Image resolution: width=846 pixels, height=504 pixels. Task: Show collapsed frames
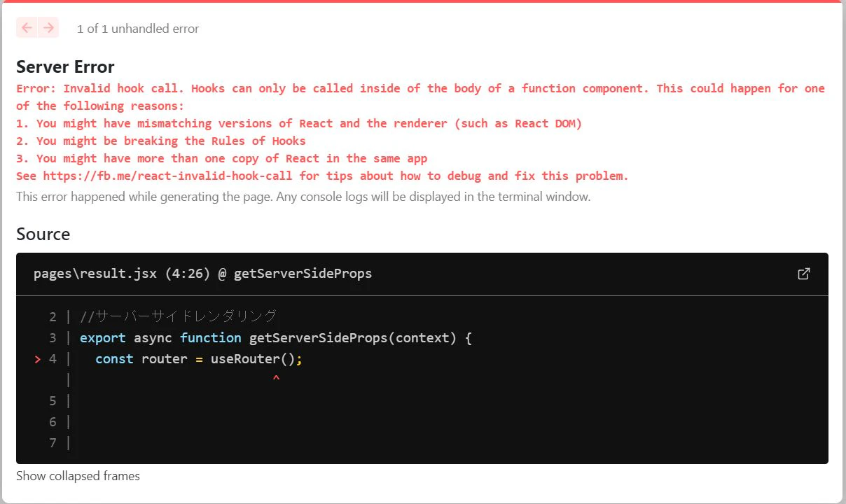tap(78, 476)
